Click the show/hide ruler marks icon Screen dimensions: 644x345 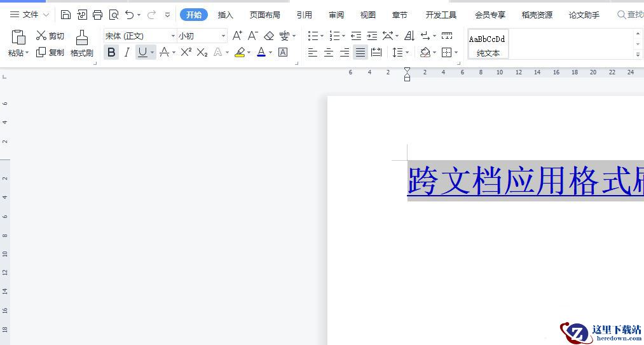[x=447, y=36]
